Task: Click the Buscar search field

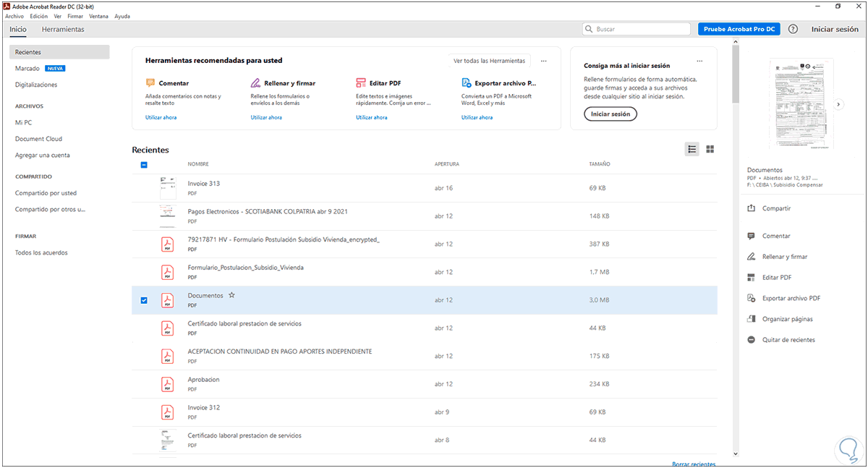Action: 637,30
